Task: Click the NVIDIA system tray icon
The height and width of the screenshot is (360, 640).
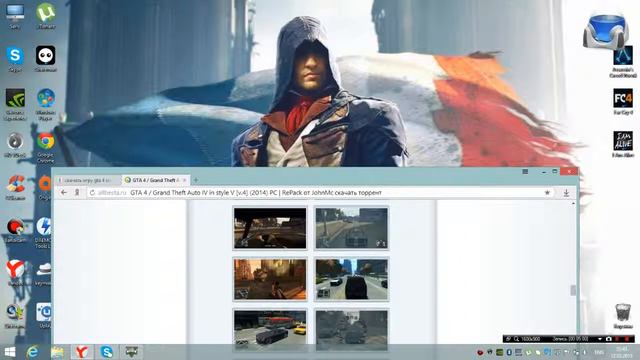Action: pyautogui.click(x=499, y=352)
